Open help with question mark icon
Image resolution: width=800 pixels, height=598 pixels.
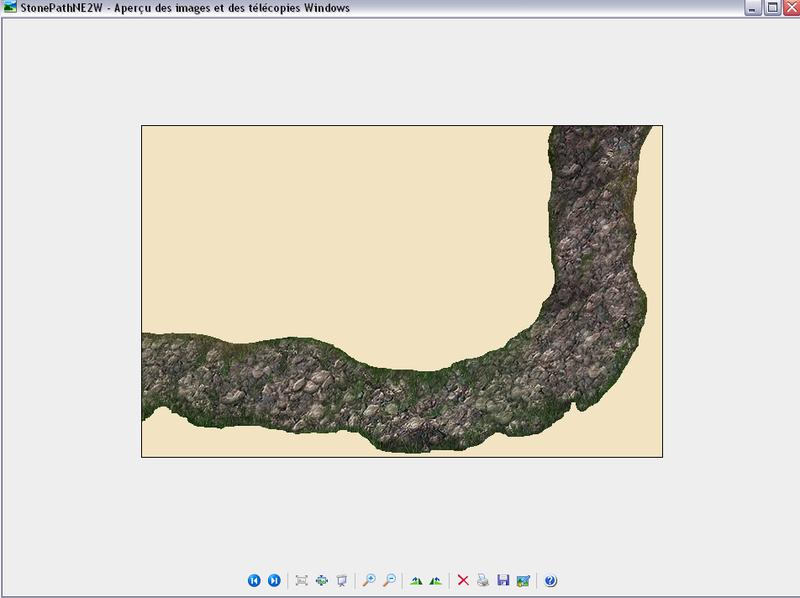tap(551, 580)
